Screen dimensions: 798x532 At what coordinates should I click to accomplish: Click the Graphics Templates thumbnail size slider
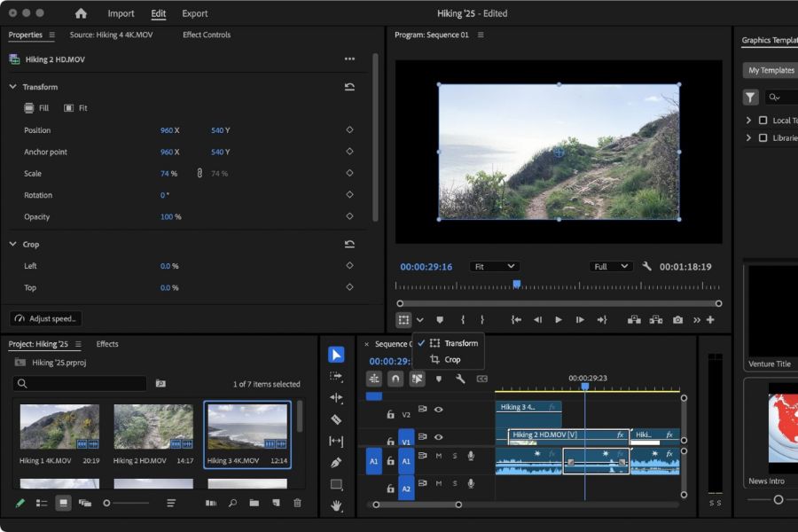coord(773,499)
